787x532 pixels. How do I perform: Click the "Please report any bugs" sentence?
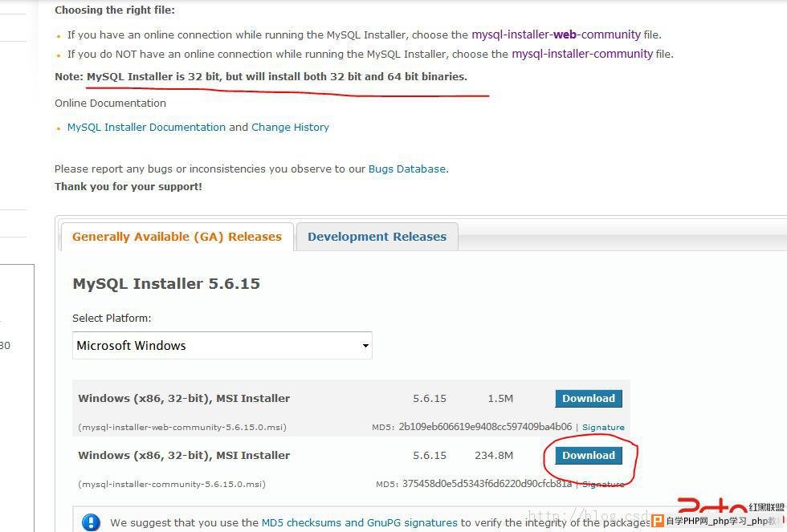tap(251, 169)
